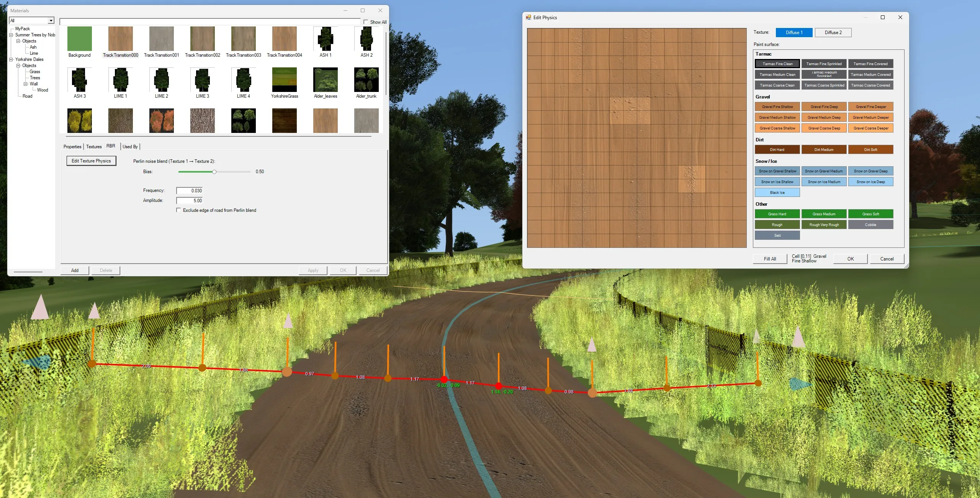The image size is (980, 498).
Task: Click the Amplitude input field
Action: pos(190,200)
